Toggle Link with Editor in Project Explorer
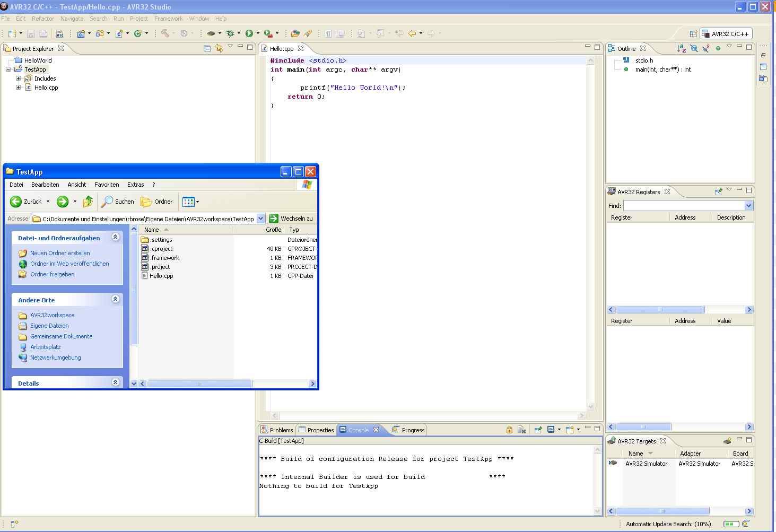This screenshot has width=776, height=532. [219, 48]
